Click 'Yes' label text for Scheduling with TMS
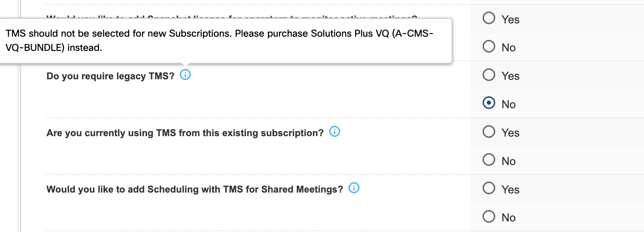 coord(510,189)
